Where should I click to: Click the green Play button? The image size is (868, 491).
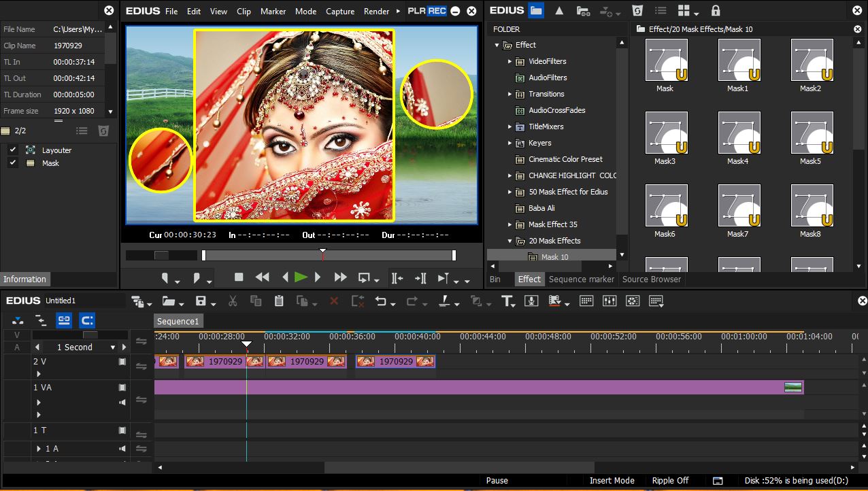click(301, 277)
